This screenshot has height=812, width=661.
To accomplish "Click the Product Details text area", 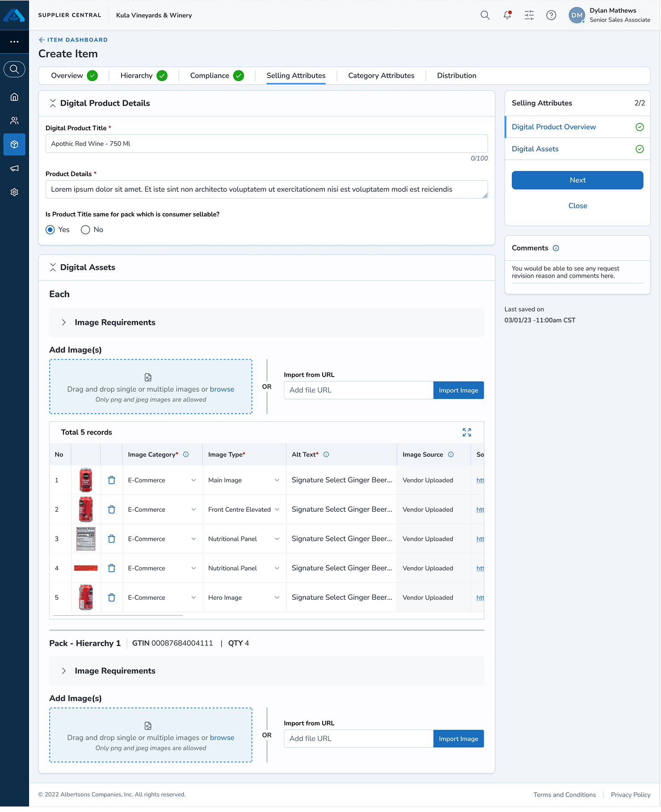I will point(267,190).
